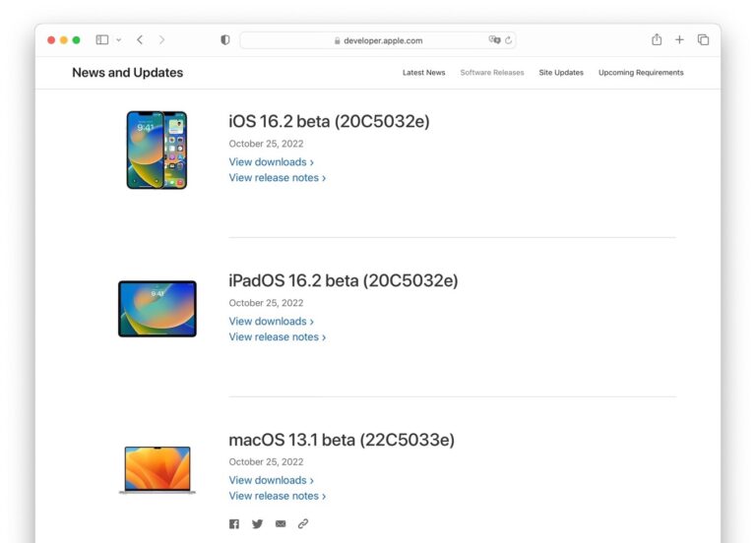Screen dimensions: 756x543
Task: Click the forward navigation arrow
Action: point(162,40)
